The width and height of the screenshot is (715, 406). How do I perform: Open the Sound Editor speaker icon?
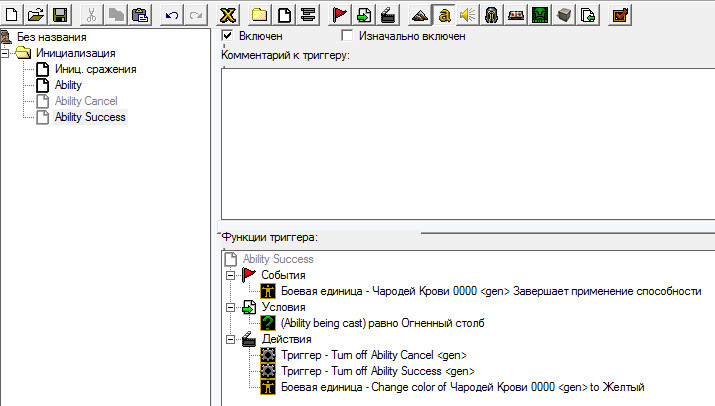point(468,15)
